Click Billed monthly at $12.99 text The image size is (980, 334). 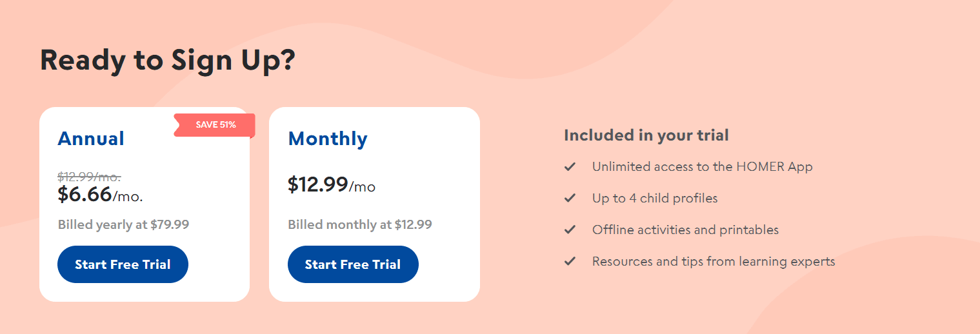(359, 224)
